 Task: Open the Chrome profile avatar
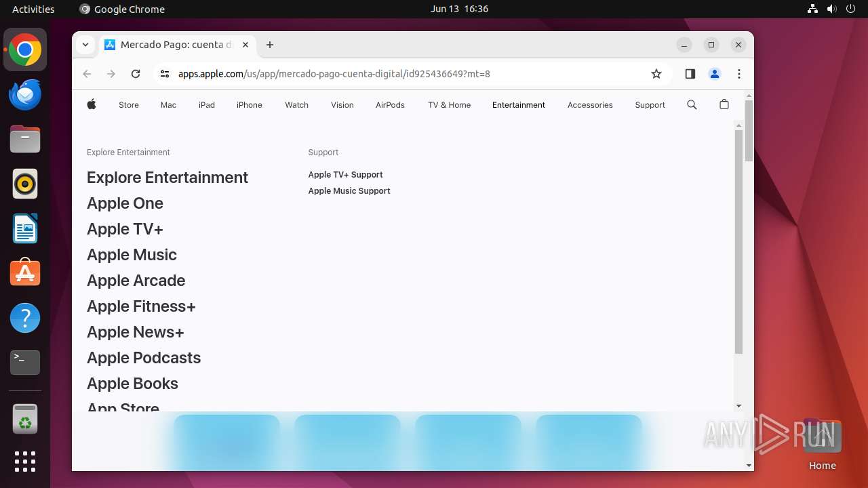click(x=715, y=74)
